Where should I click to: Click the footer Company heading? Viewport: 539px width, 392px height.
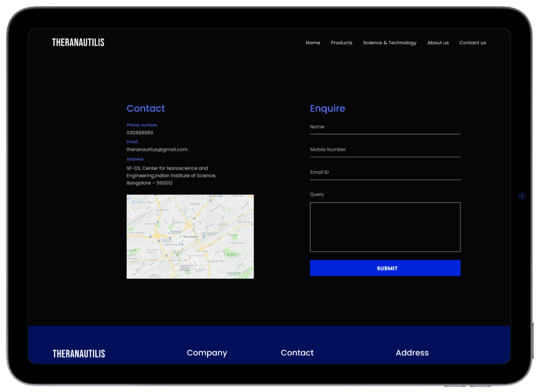207,353
